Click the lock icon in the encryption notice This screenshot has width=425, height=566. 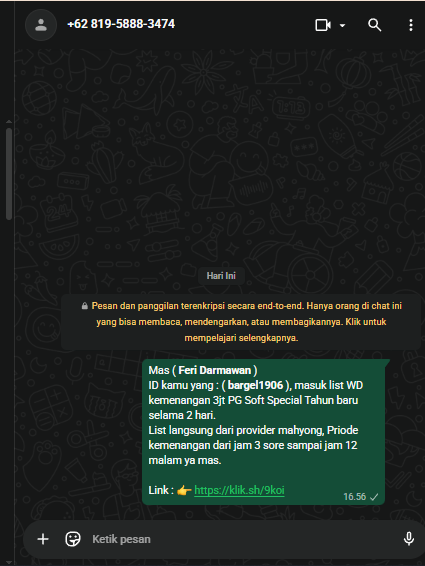coord(84,306)
